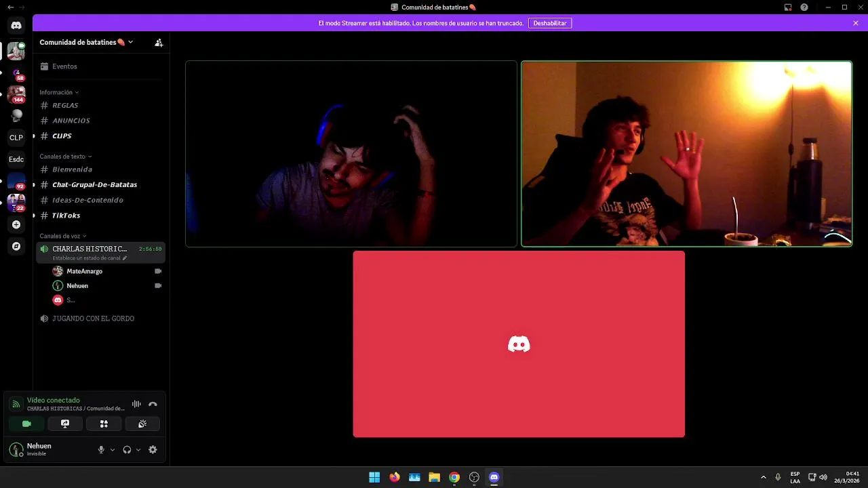Open user settings gear
The image size is (868, 488).
tap(153, 449)
